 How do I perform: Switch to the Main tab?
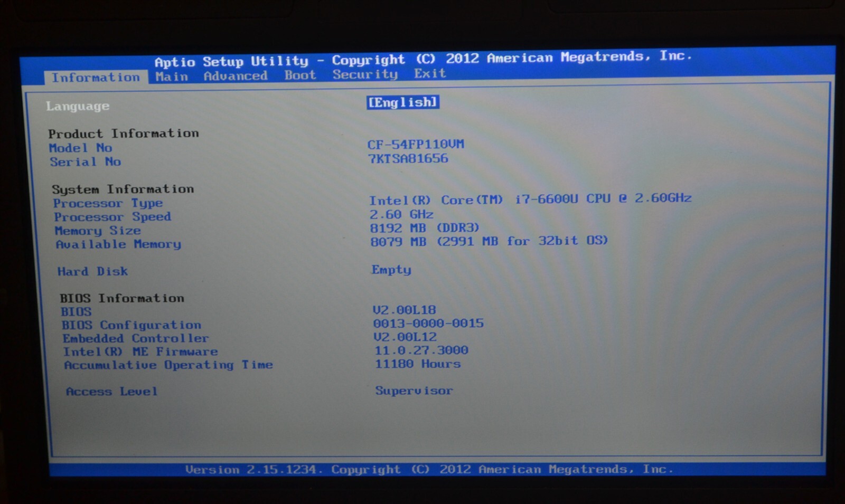click(172, 77)
